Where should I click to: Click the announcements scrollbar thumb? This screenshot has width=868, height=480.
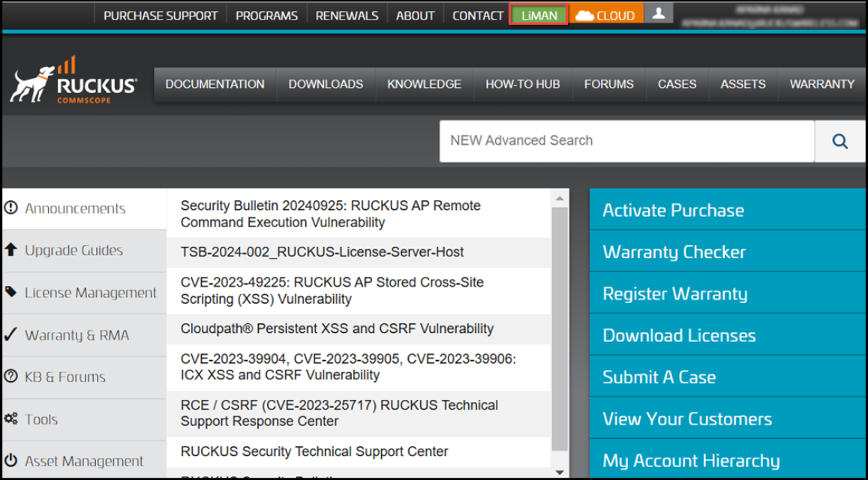point(560,328)
